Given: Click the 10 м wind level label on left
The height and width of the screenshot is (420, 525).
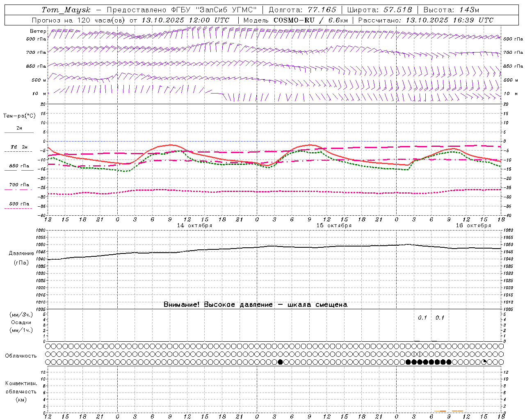Looking at the screenshot, I should (x=39, y=94).
